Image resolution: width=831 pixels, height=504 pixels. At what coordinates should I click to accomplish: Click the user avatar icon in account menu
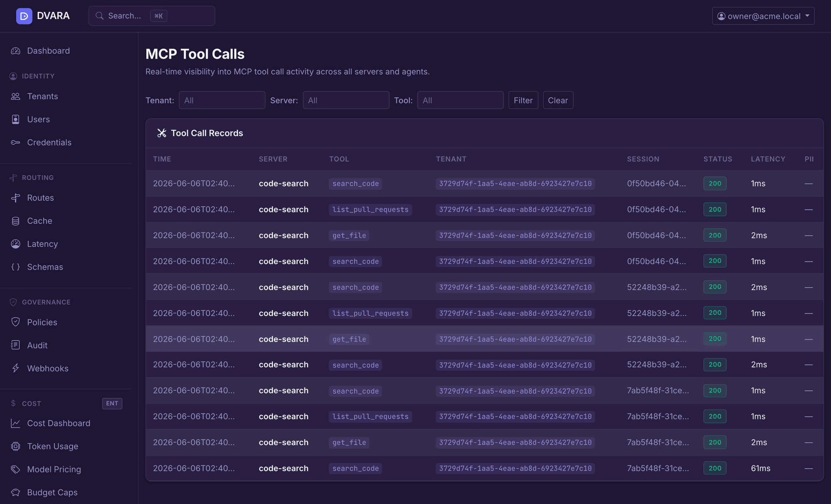(x=721, y=16)
